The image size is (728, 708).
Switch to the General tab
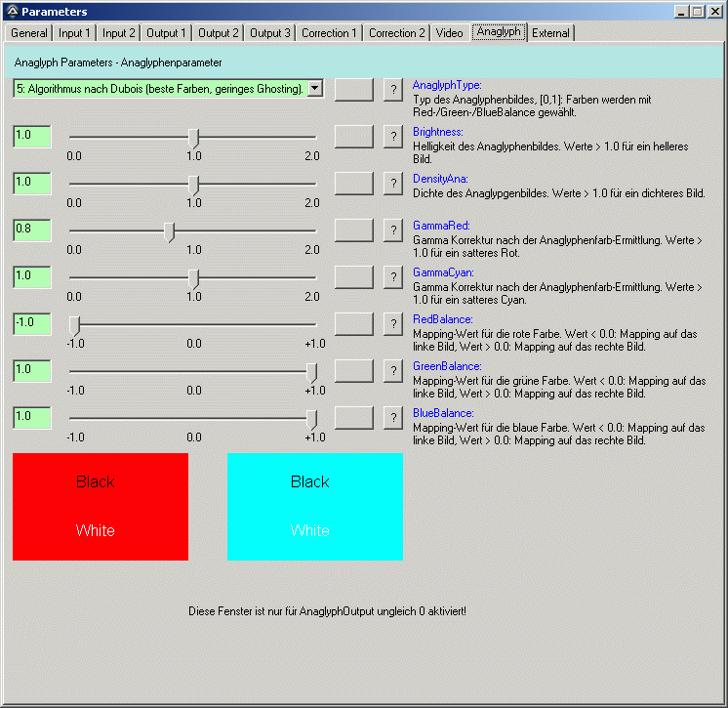[x=29, y=33]
